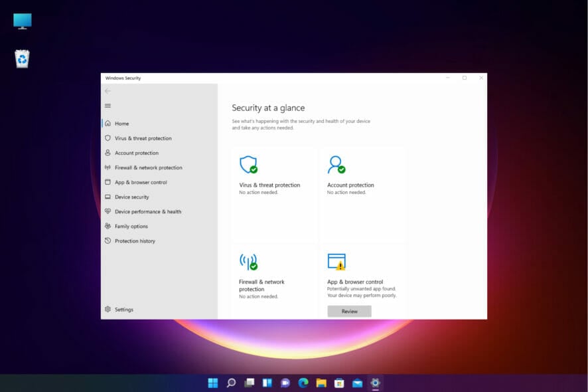Select Firewall & network protection sidebar item
The width and height of the screenshot is (588, 392).
click(x=148, y=167)
